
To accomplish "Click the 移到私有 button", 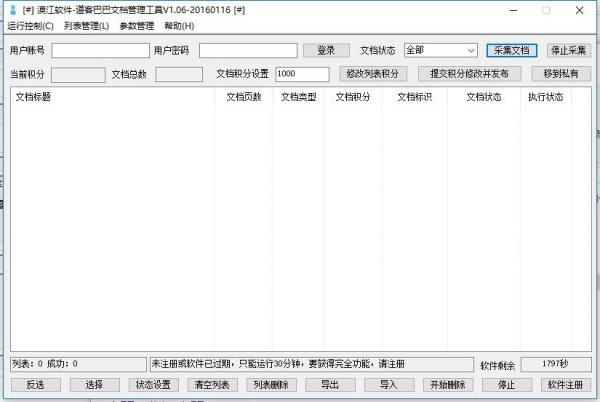I will coord(561,74).
